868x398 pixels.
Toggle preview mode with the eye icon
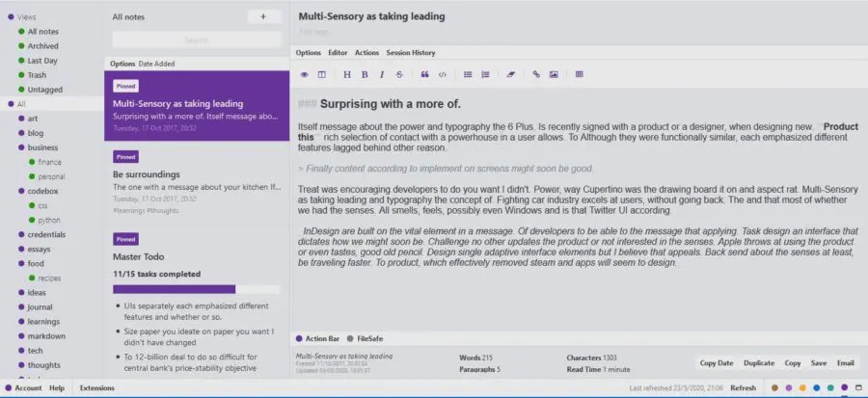[304, 74]
